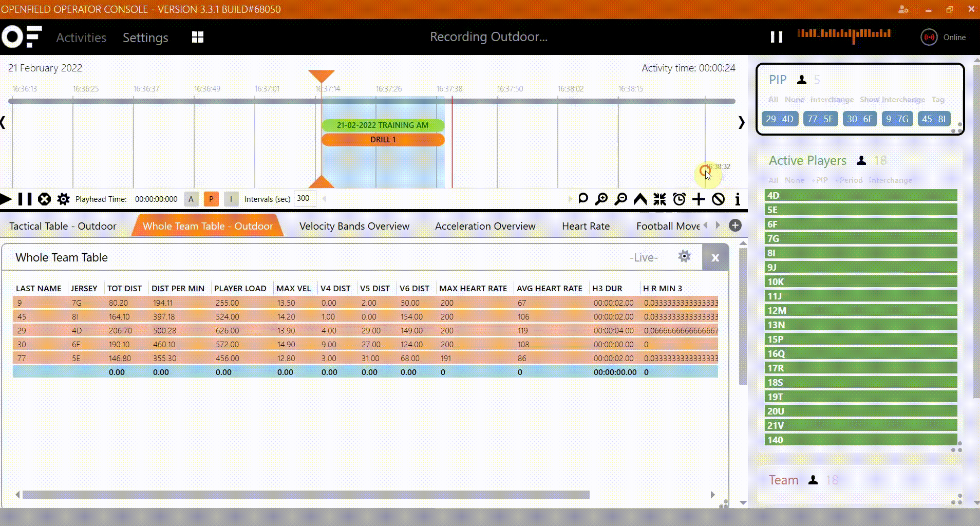Toggle the I mode button
The height and width of the screenshot is (526, 980).
coord(231,199)
